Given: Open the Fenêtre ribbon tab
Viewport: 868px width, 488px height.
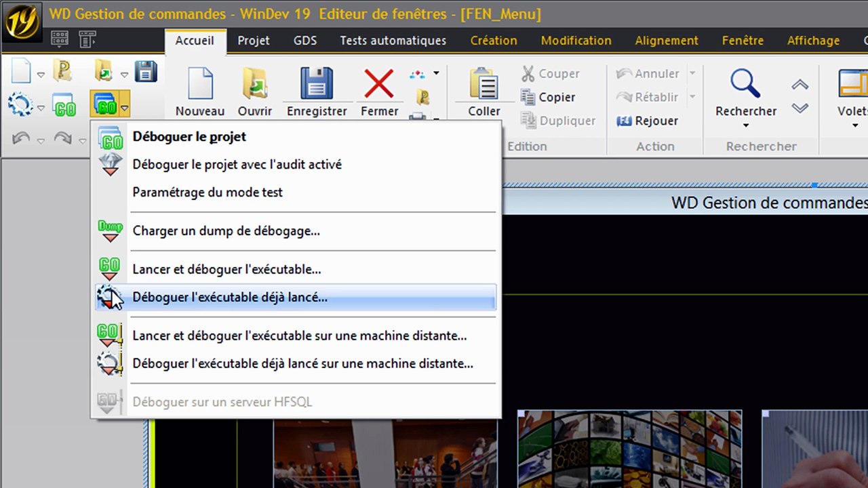Looking at the screenshot, I should tap(743, 41).
